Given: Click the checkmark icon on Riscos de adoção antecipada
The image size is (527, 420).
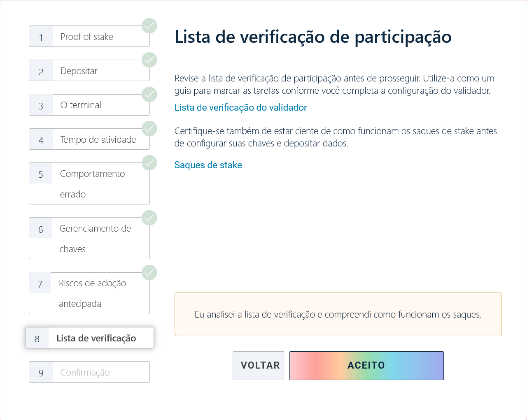Looking at the screenshot, I should (x=149, y=272).
